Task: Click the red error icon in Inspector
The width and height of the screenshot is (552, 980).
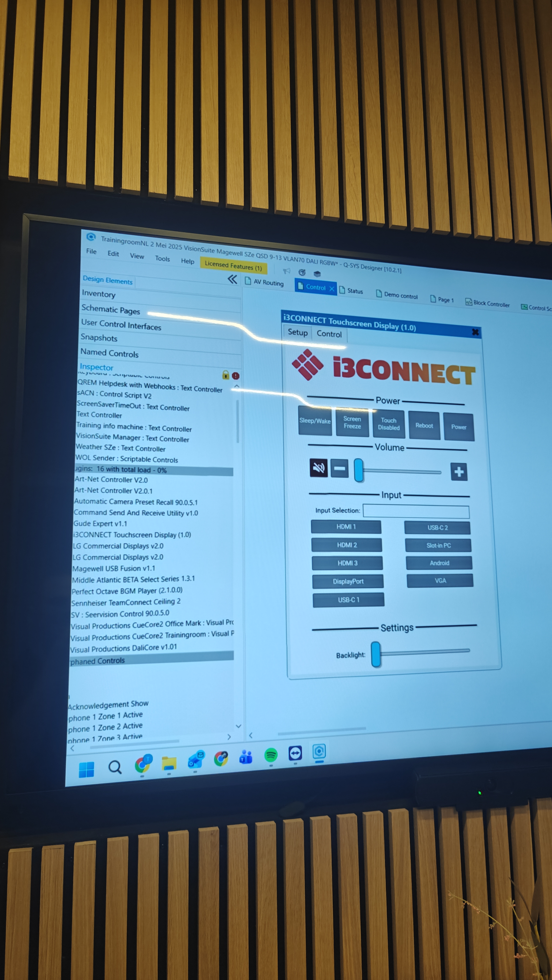Action: tap(236, 376)
